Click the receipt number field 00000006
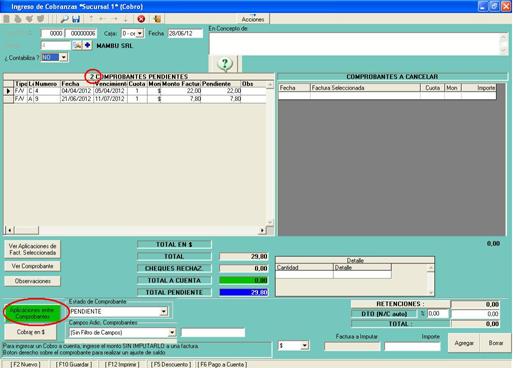The height and width of the screenshot is (368, 513). [x=81, y=33]
